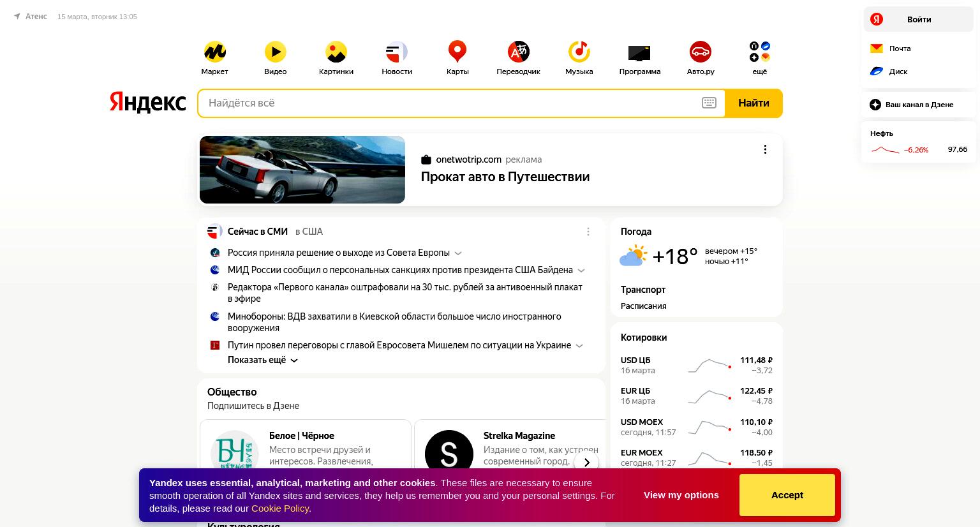The width and height of the screenshot is (980, 527).
Task: Show next channel cards with the arrow
Action: [x=586, y=463]
